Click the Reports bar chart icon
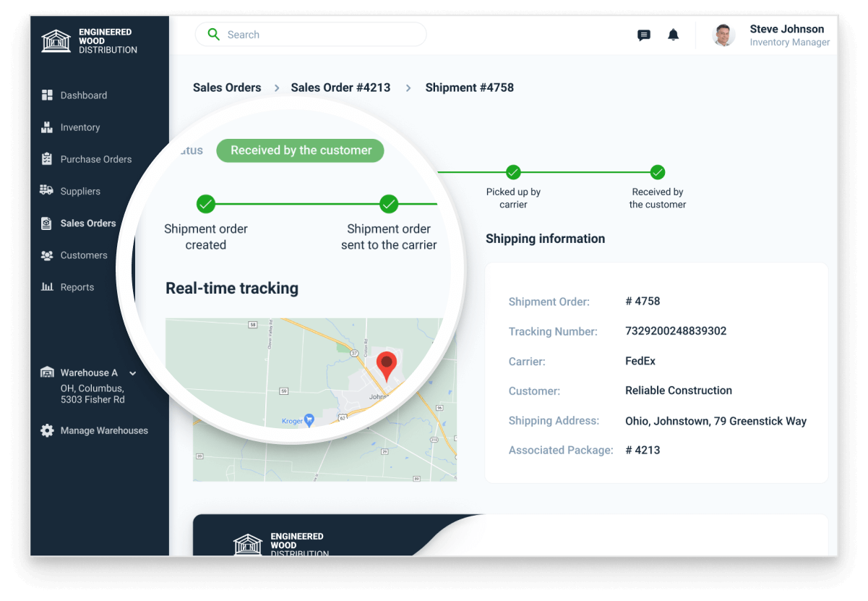The image size is (868, 601). [x=47, y=287]
